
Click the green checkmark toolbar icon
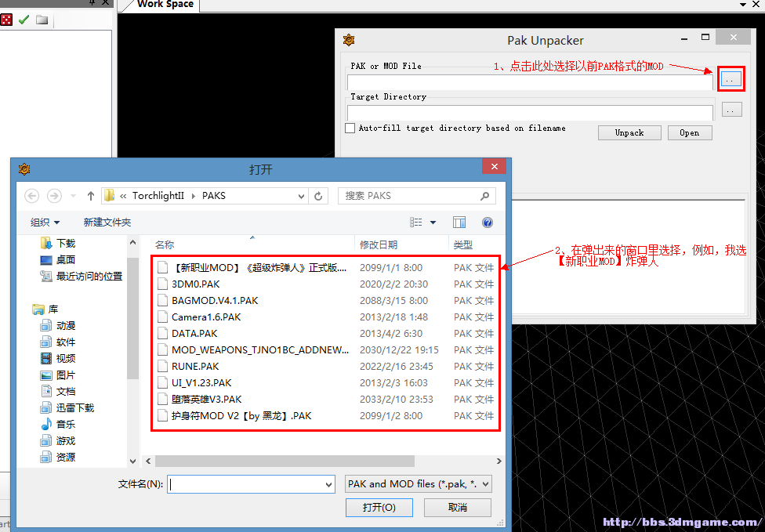point(24,20)
